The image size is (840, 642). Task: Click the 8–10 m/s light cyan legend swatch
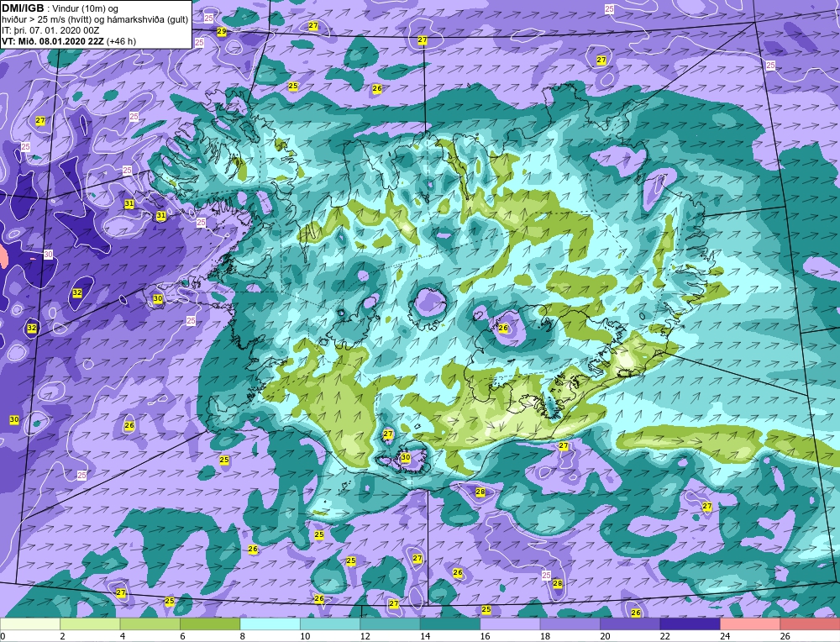pyautogui.click(x=270, y=624)
